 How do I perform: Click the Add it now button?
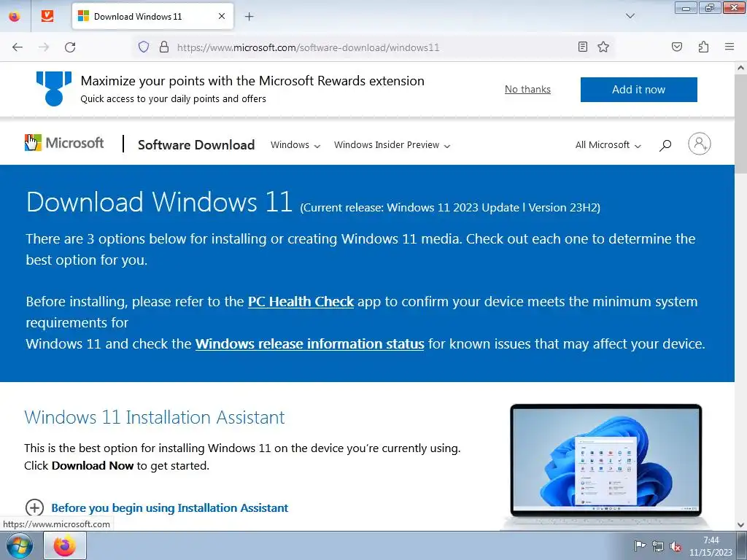(x=638, y=90)
